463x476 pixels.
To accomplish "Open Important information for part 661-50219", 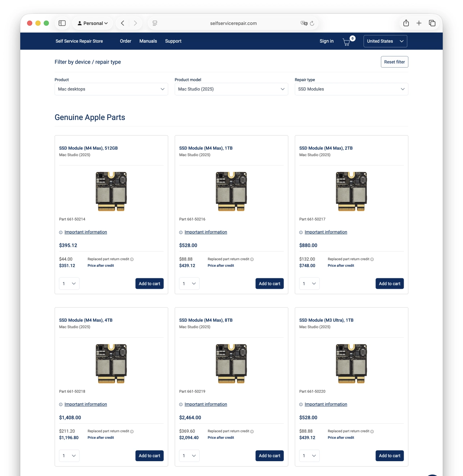I will [x=206, y=404].
